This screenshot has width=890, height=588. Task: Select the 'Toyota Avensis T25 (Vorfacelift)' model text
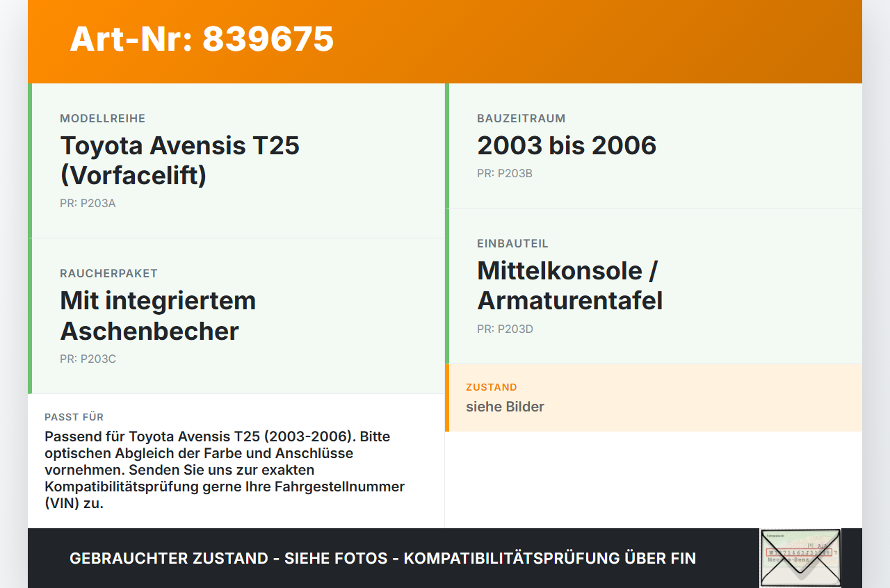point(180,160)
